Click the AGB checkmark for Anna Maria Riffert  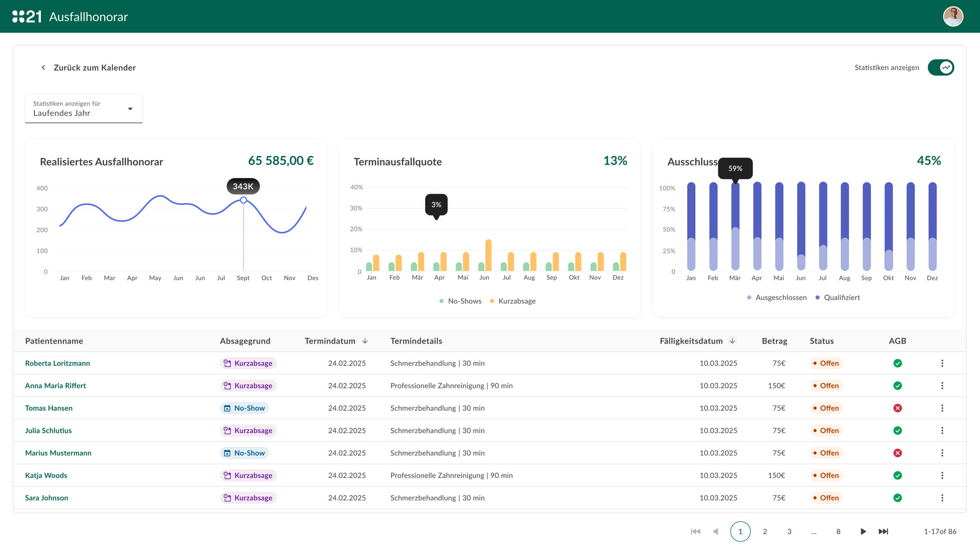point(898,386)
